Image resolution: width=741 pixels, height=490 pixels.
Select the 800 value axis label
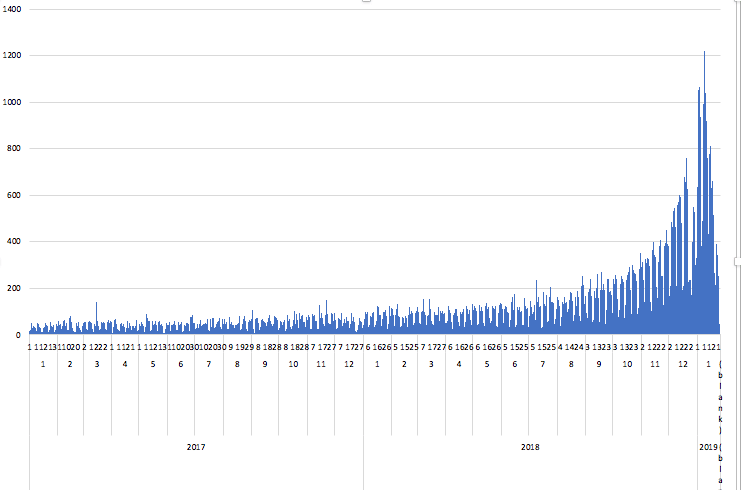click(15, 149)
